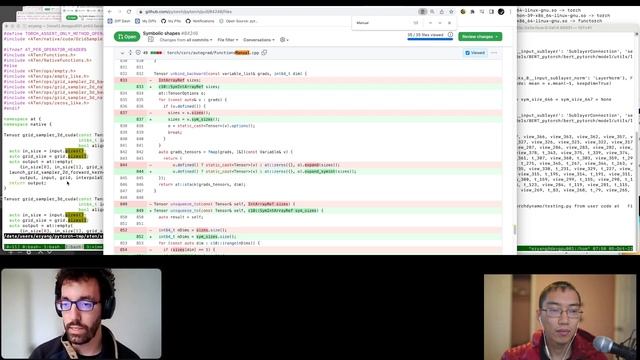640x360 pixels.
Task: Click the files viewed progress bar
Action: (x=430, y=39)
